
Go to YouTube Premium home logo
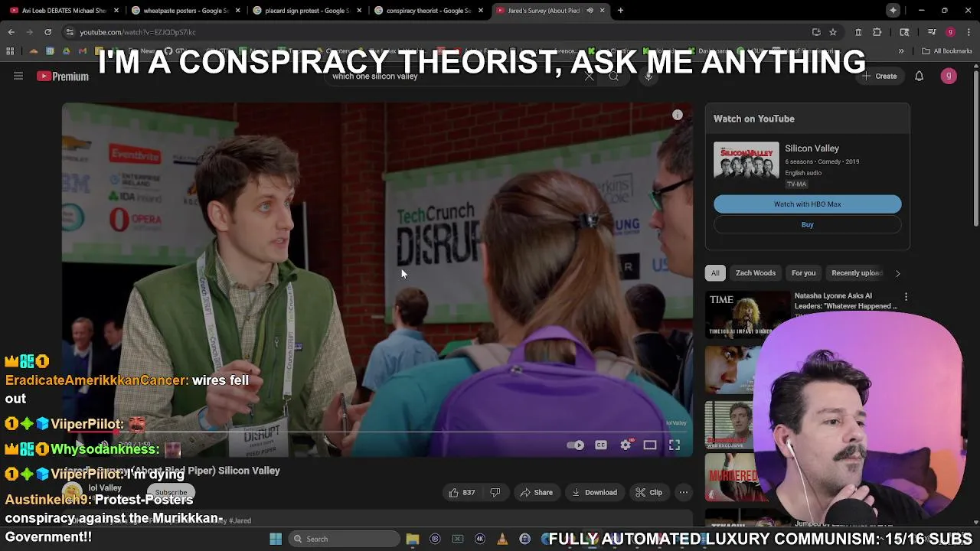click(x=63, y=76)
